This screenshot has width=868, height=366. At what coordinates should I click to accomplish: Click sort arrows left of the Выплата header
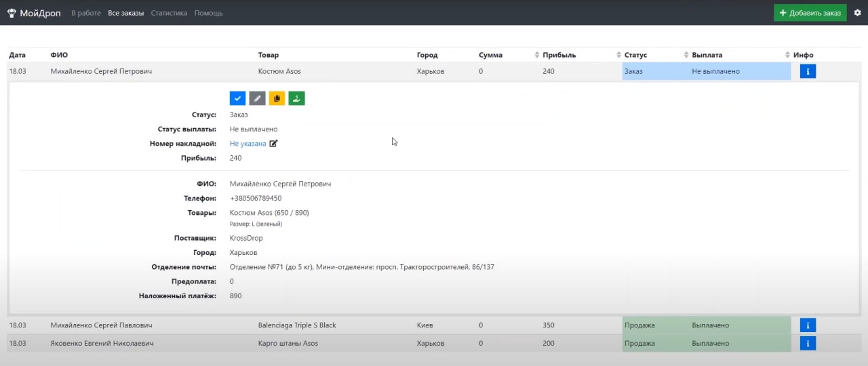click(x=686, y=55)
